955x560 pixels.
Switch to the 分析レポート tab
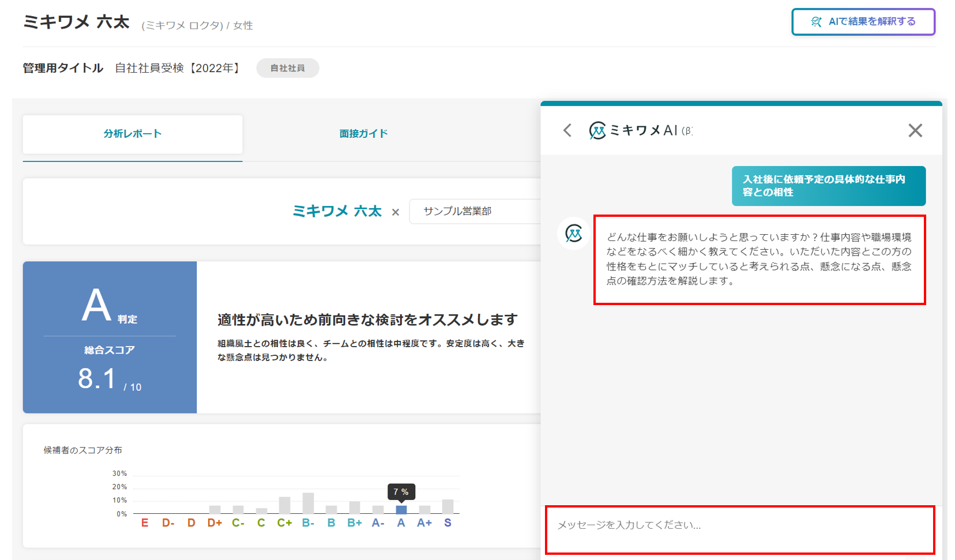[x=133, y=134]
